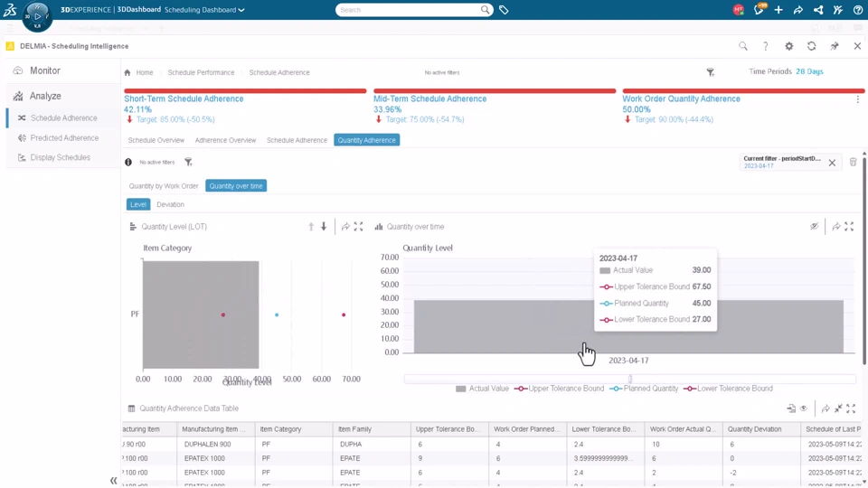This screenshot has height=488, width=868.
Task: Click the Item Family column header
Action: coord(372,428)
